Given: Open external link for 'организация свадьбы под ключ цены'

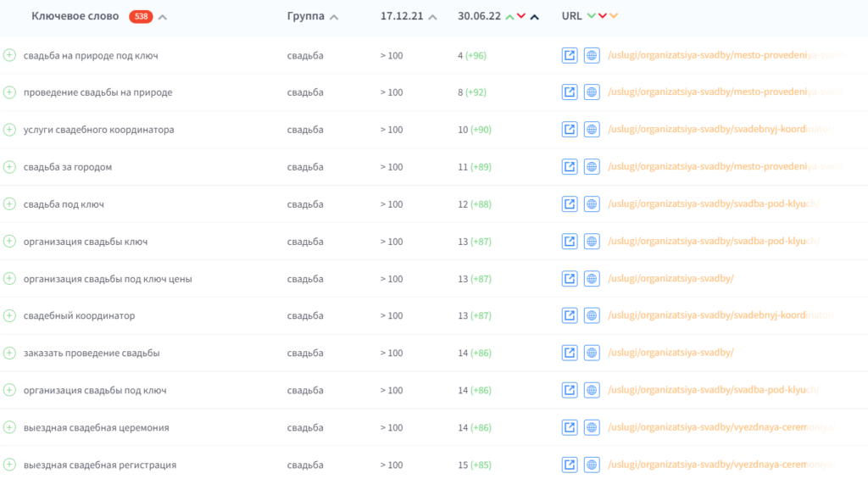Looking at the screenshot, I should 570,279.
